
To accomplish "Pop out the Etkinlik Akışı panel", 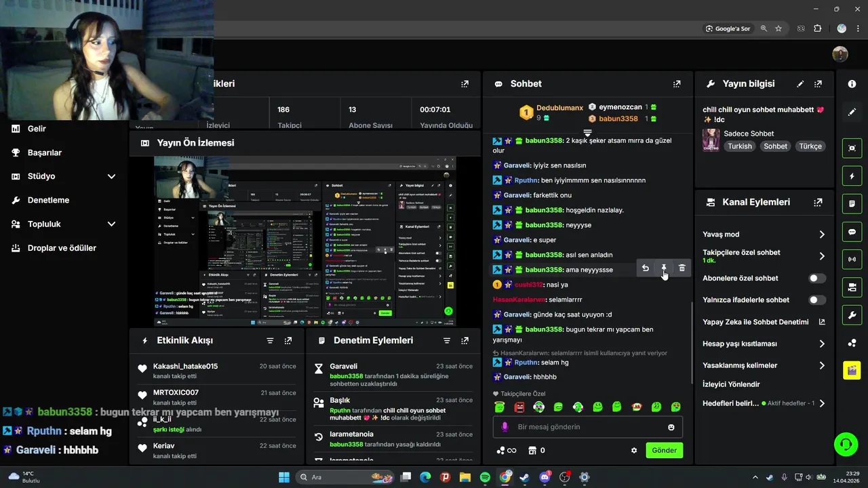I will pos(288,340).
